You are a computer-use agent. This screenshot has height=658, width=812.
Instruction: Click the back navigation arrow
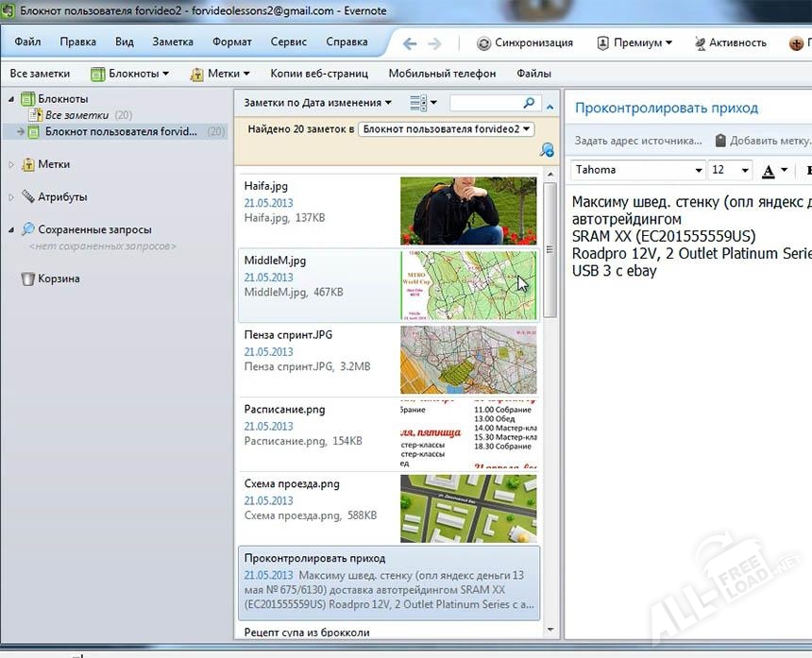pos(410,42)
